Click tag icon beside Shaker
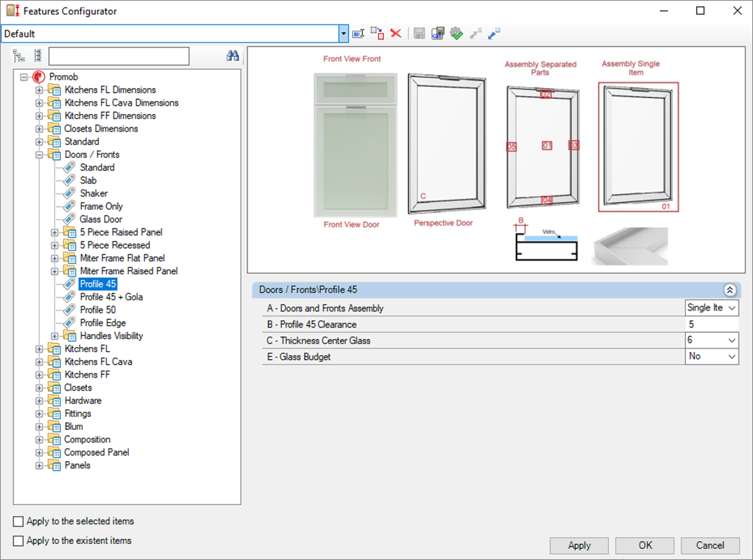 pos(70,193)
